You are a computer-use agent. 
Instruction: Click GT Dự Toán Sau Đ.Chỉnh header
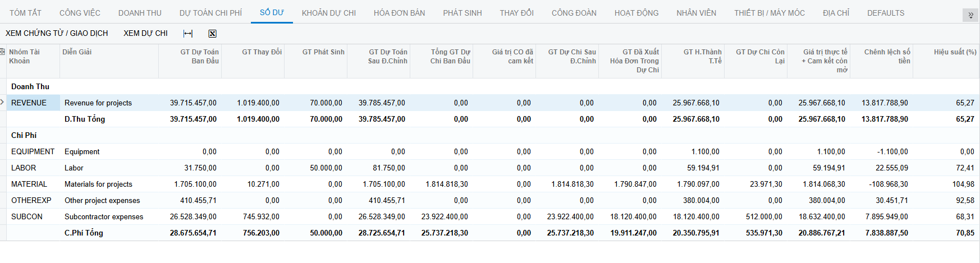pyautogui.click(x=378, y=61)
